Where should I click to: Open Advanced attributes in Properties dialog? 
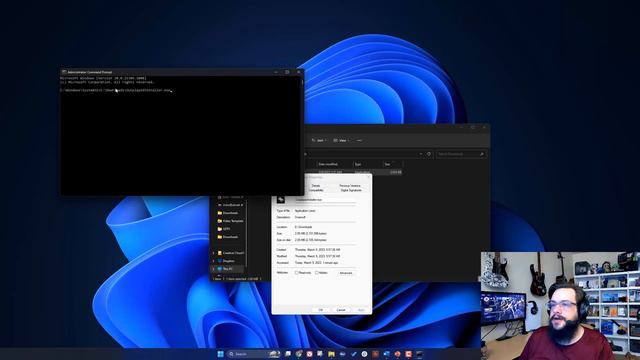tap(346, 273)
